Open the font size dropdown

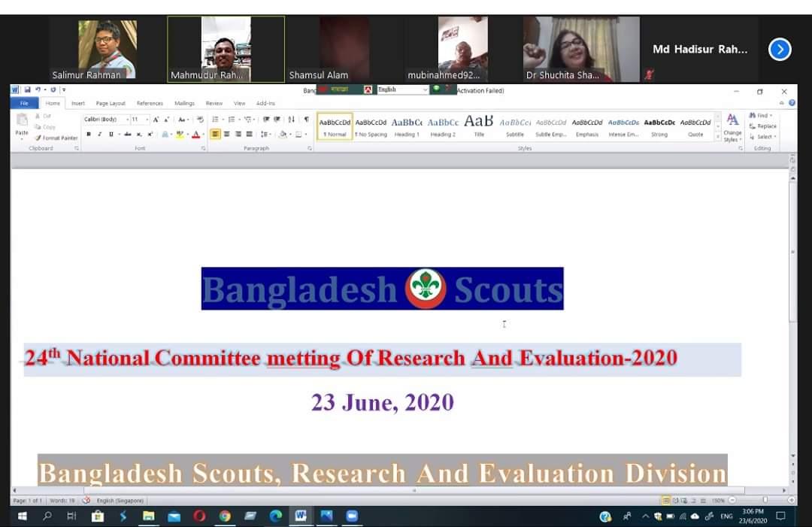click(147, 118)
